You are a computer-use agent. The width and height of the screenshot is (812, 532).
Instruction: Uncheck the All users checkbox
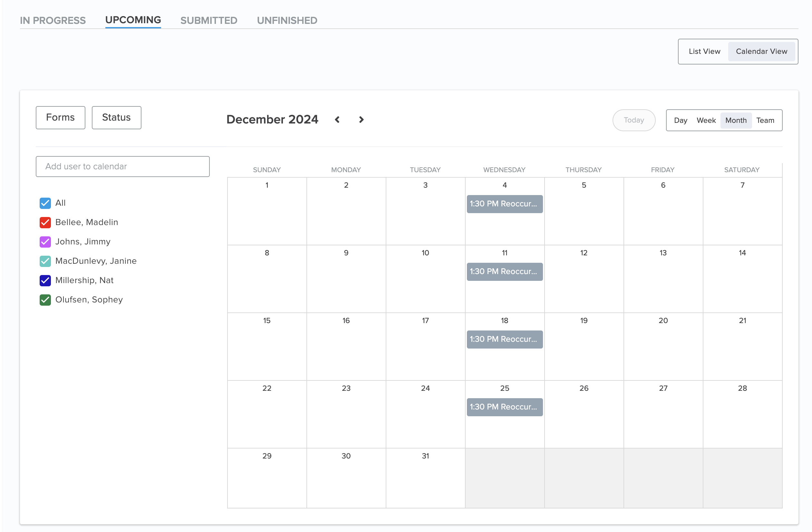click(x=45, y=203)
